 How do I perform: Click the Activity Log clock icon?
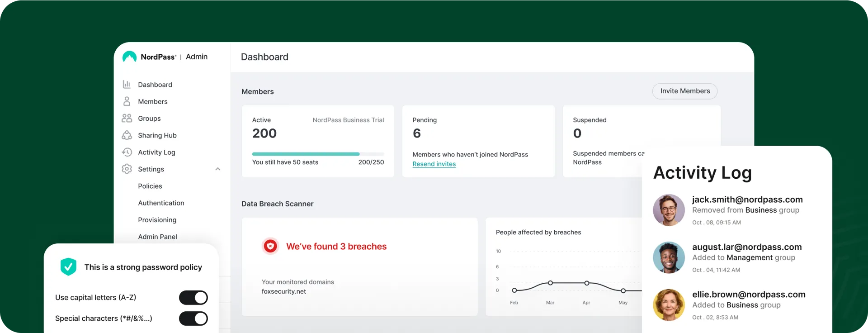click(x=127, y=152)
